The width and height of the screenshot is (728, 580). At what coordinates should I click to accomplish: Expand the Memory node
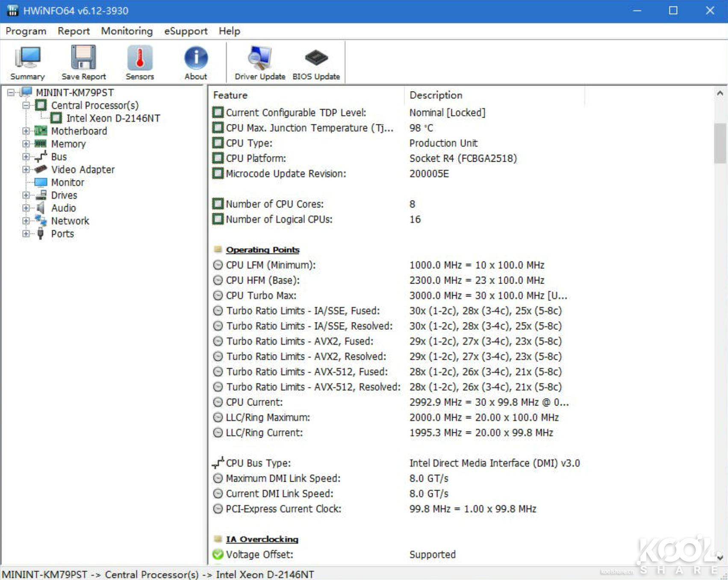pyautogui.click(x=26, y=144)
